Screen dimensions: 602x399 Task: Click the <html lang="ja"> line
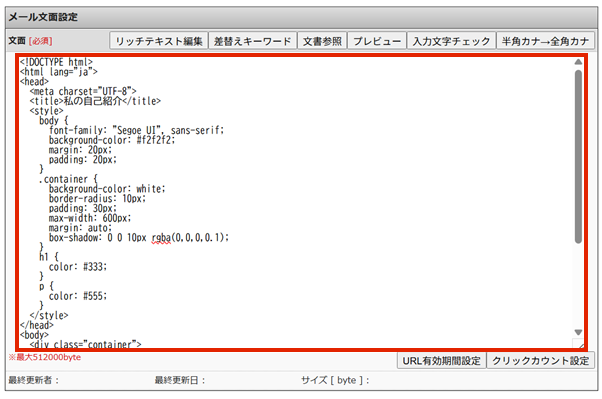59,72
